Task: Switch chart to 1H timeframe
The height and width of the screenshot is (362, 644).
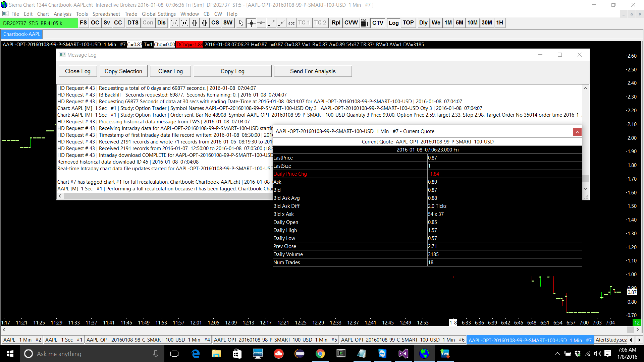Action: point(499,23)
